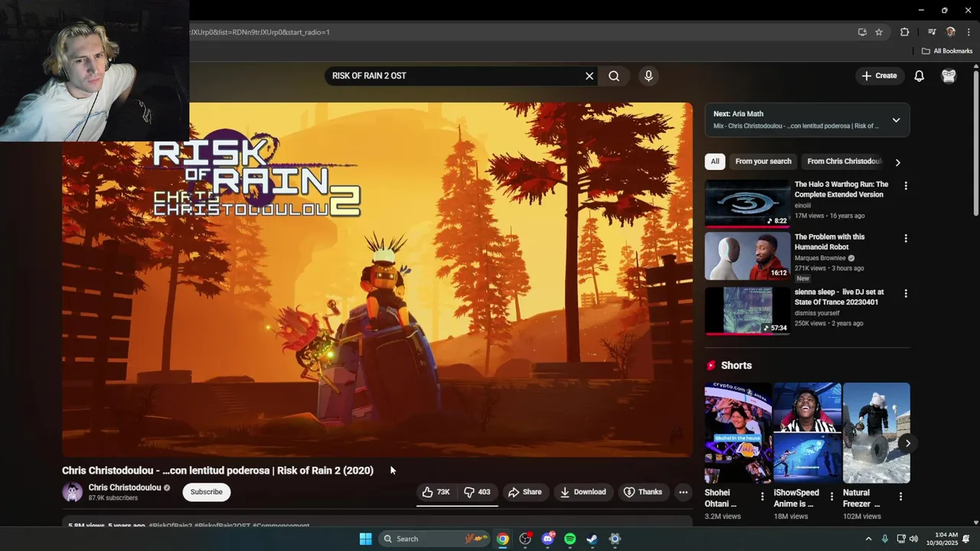Click the Create button
This screenshot has height=551, width=980.
[879, 76]
